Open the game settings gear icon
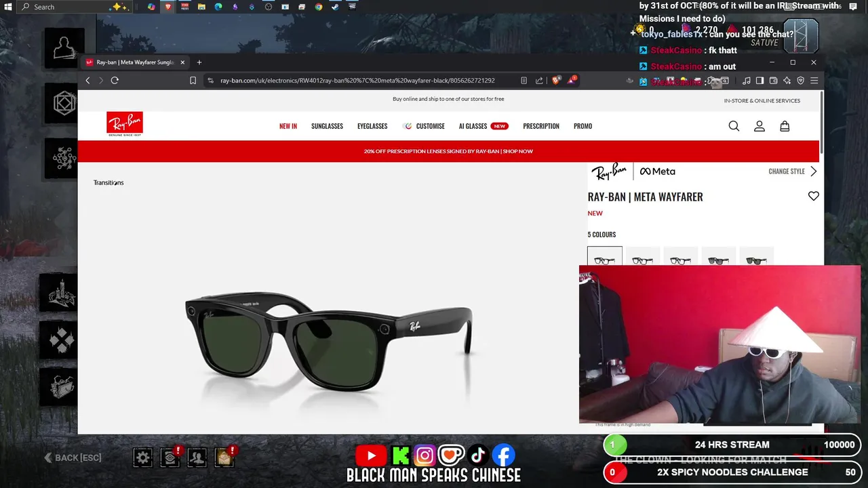This screenshot has width=868, height=488. click(x=142, y=457)
